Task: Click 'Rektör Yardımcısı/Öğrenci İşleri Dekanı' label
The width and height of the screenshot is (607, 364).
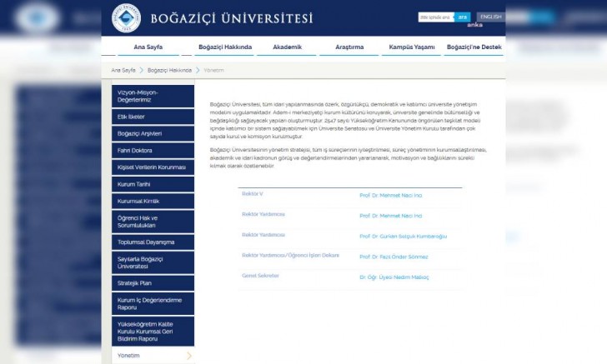Action: pos(290,256)
